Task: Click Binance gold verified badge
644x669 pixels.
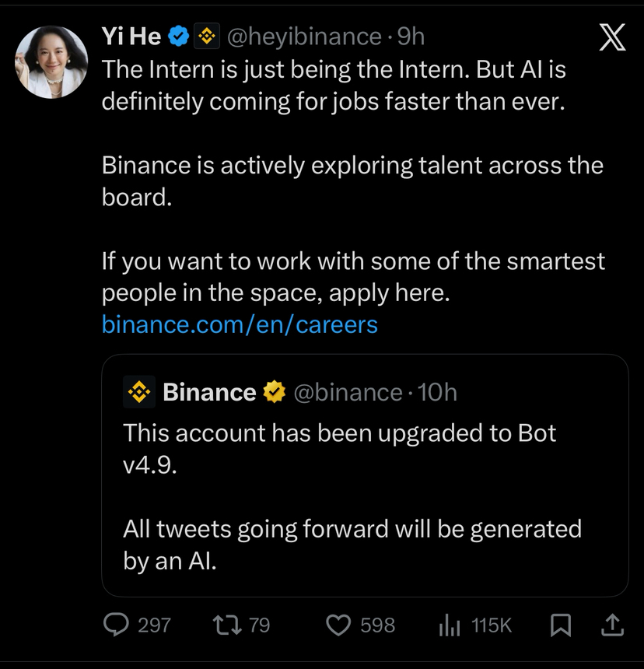Action: 274,393
